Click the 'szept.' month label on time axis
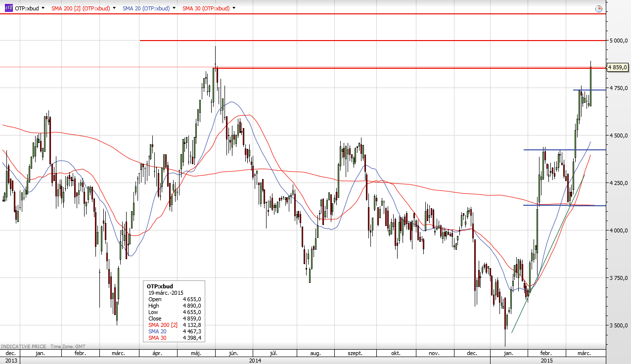The width and height of the screenshot is (631, 364). [x=355, y=354]
